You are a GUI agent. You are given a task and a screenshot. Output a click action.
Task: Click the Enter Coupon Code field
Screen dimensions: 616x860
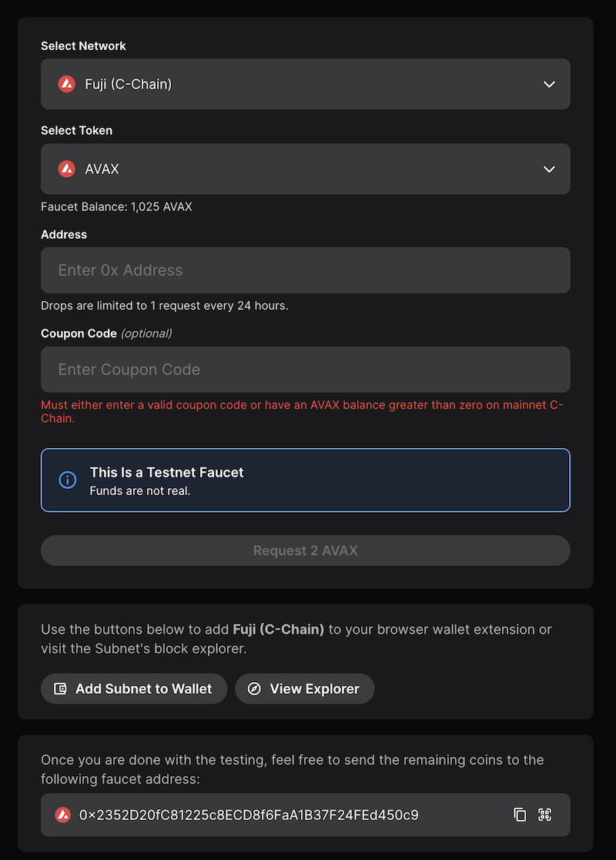305,370
